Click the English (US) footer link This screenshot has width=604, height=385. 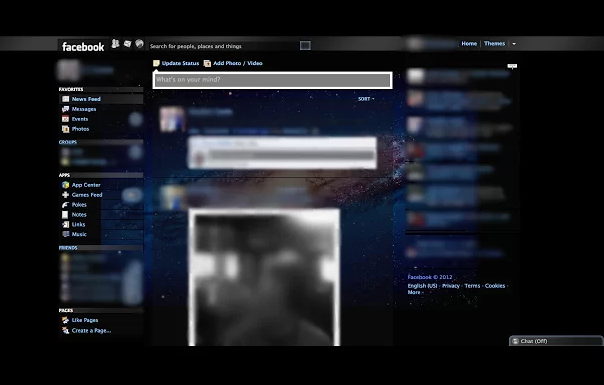(423, 286)
